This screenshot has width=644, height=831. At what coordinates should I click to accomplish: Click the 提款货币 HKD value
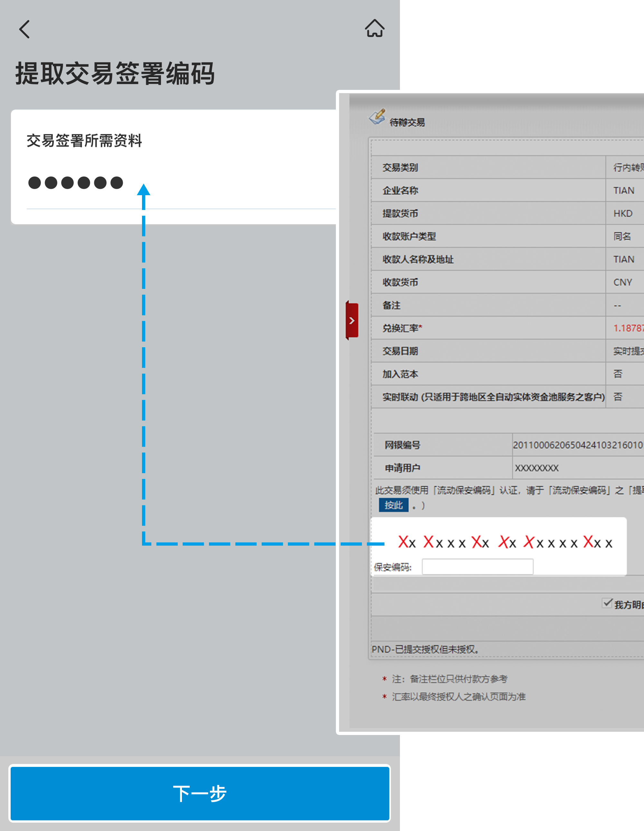(623, 214)
